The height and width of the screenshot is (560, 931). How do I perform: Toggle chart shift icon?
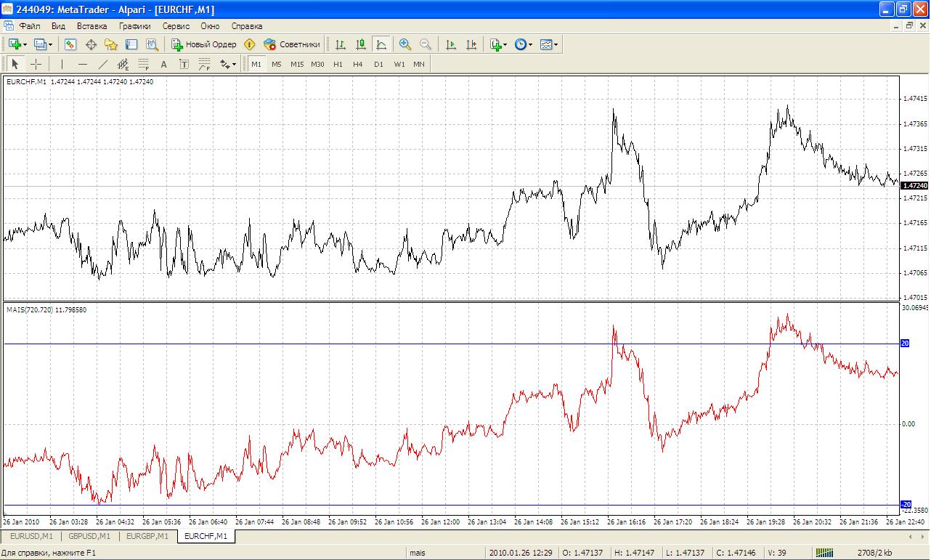point(471,44)
